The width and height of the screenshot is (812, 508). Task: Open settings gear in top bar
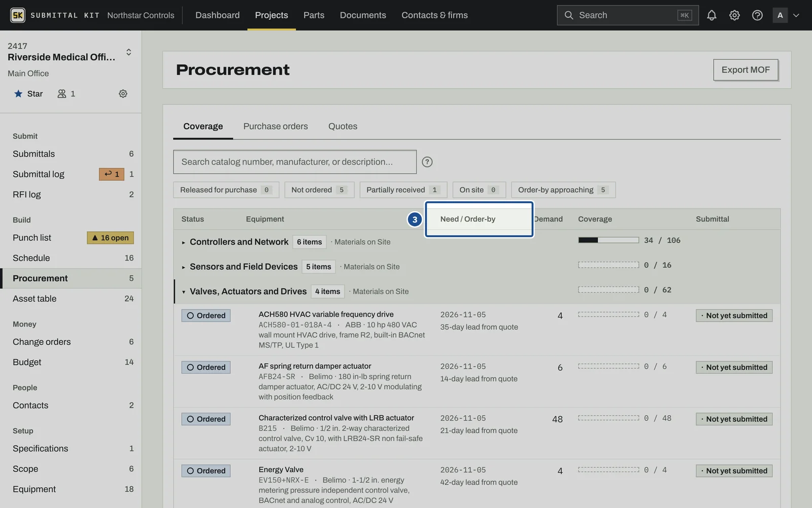click(734, 15)
